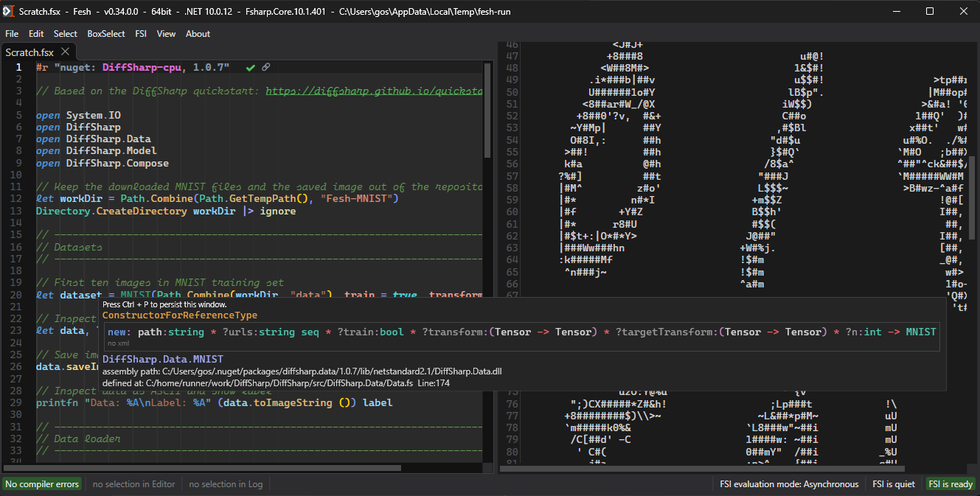Click the green 'FSI is ready' indicator
The width and height of the screenshot is (980, 496).
coord(951,484)
